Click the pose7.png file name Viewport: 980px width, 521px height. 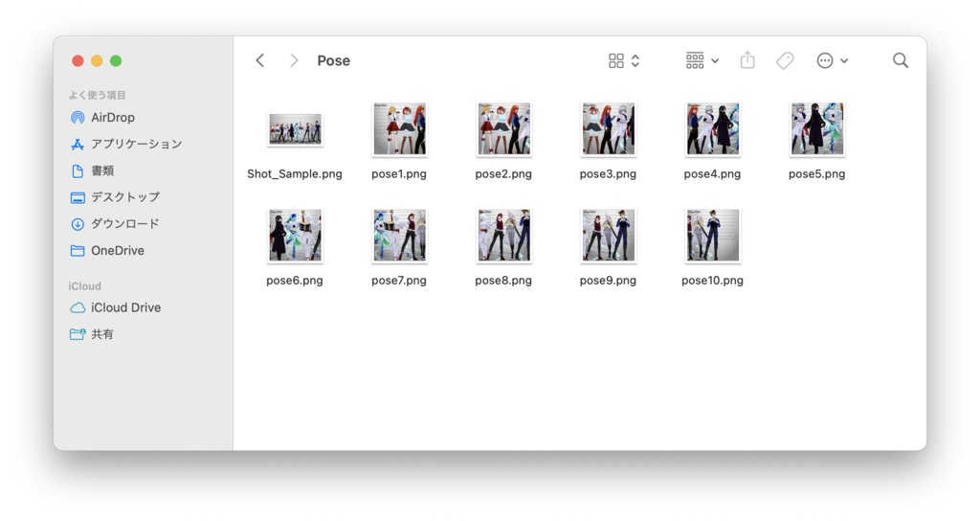pos(399,281)
